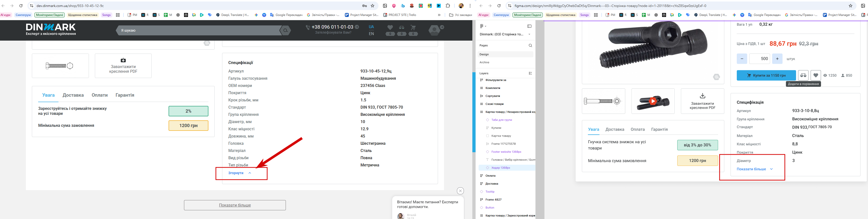The image size is (868, 219).
Task: Open the apps grid bookmark in left browser
Action: (118, 15)
